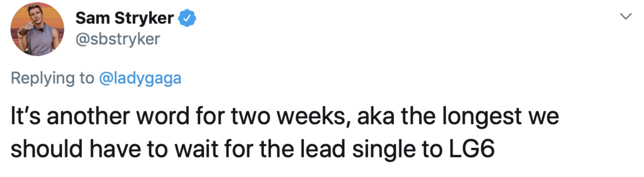
Task: Click the second line of the tweet text
Action: (252, 150)
